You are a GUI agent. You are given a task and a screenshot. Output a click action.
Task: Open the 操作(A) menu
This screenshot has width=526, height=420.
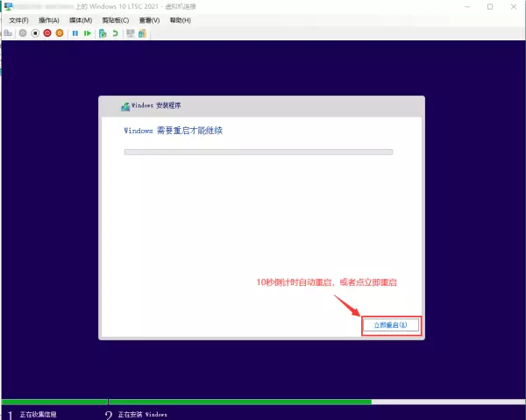click(x=49, y=20)
